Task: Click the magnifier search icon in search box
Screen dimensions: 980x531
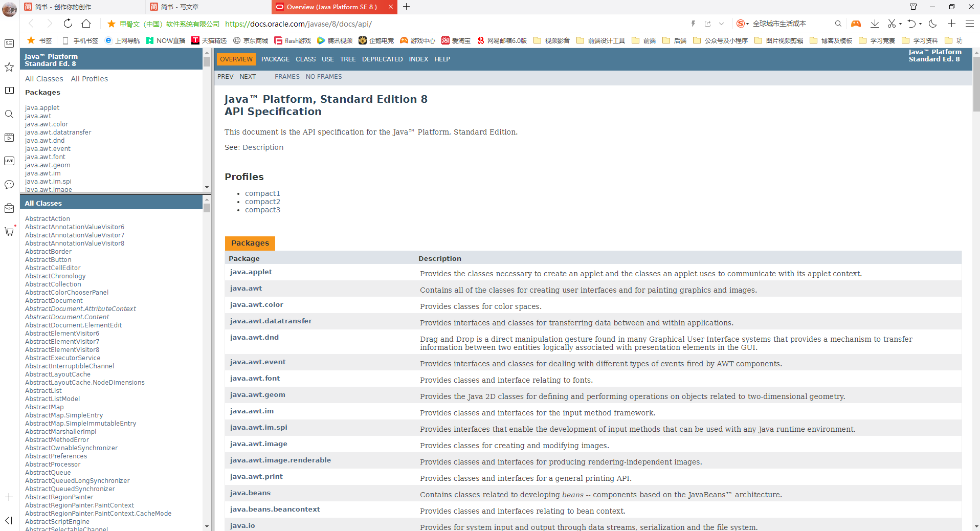Action: click(x=838, y=24)
